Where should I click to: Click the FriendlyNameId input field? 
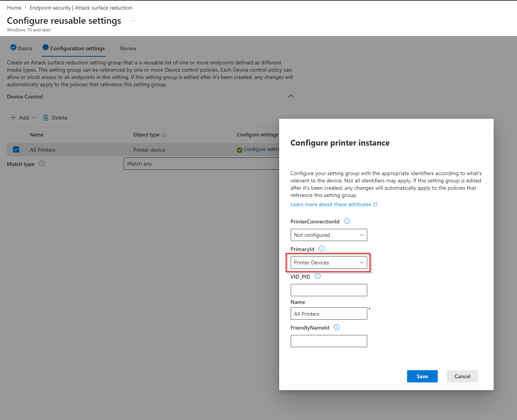click(x=329, y=341)
